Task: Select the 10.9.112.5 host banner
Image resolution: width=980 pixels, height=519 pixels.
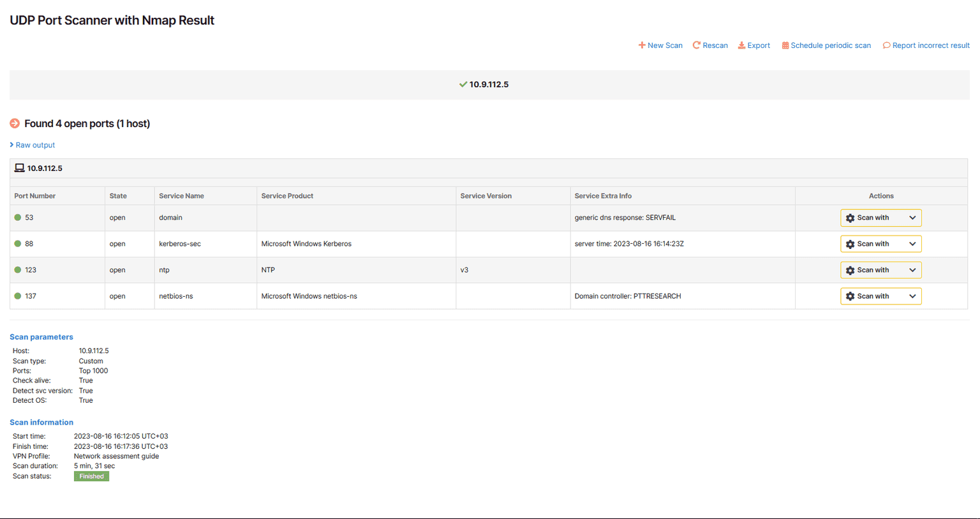Action: 490,84
